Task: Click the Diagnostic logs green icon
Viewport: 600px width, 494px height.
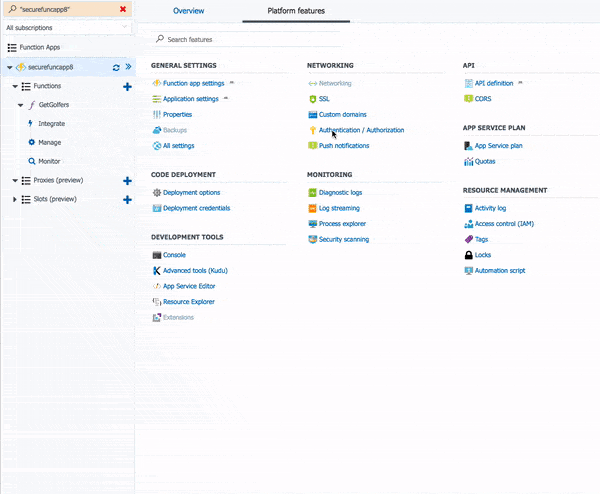Action: [x=313, y=192]
